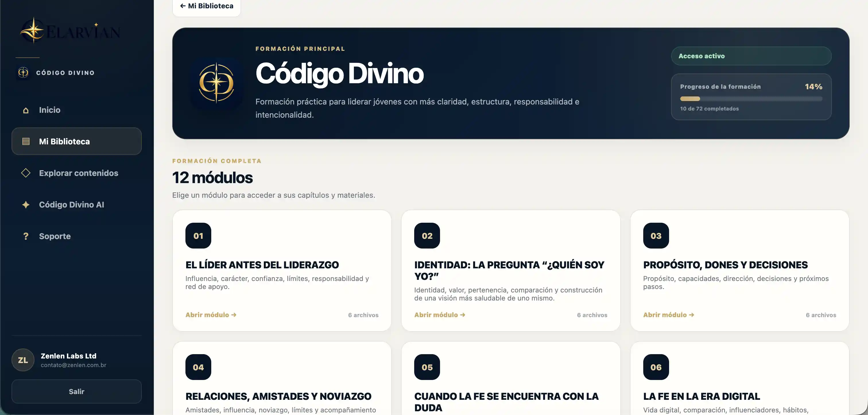The width and height of the screenshot is (868, 415).
Task: Open module Identidad via Abrir módulo link
Action: pos(440,315)
